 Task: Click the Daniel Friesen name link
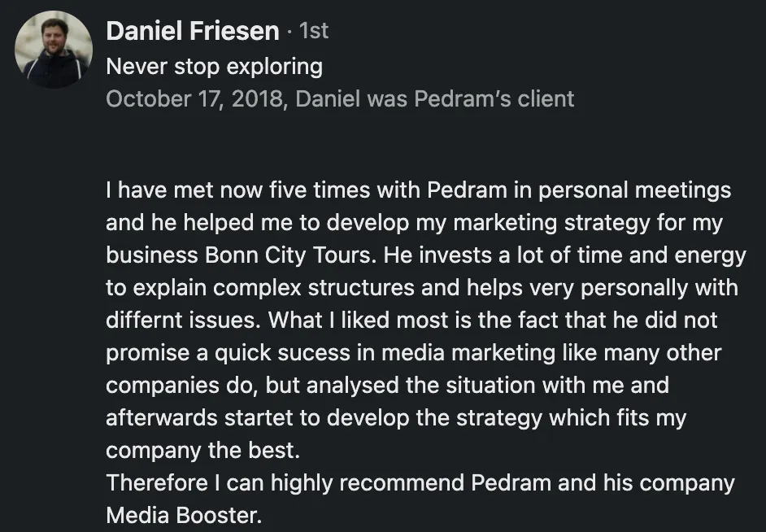coord(193,31)
